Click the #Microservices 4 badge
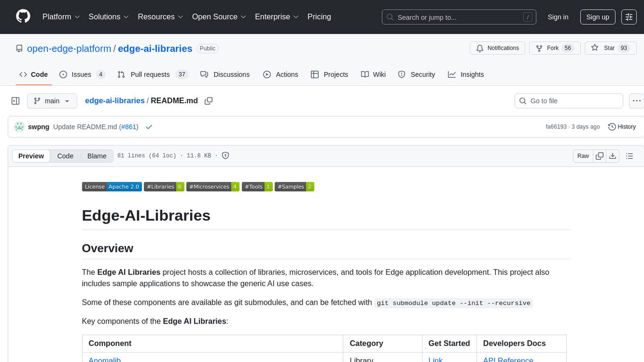The image size is (644, 362). 213,187
